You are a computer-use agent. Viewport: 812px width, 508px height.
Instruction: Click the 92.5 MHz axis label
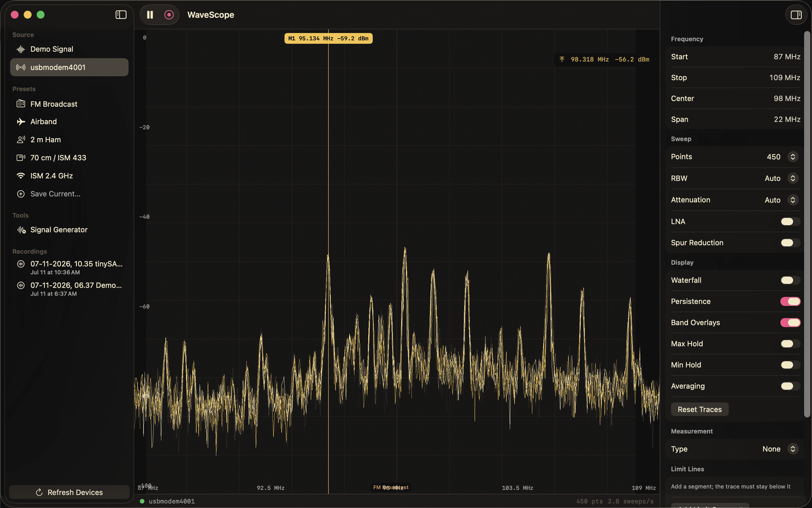tap(270, 488)
